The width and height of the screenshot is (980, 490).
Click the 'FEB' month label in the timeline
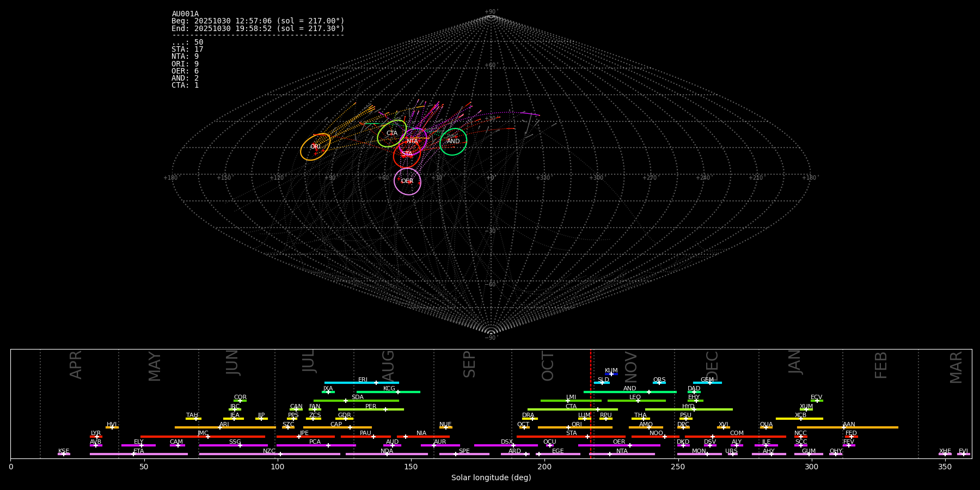(881, 365)
